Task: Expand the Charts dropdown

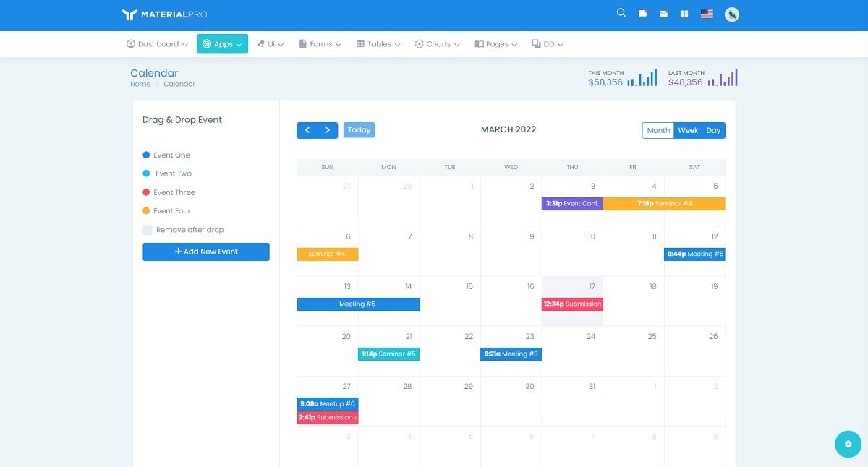Action: pos(437,43)
